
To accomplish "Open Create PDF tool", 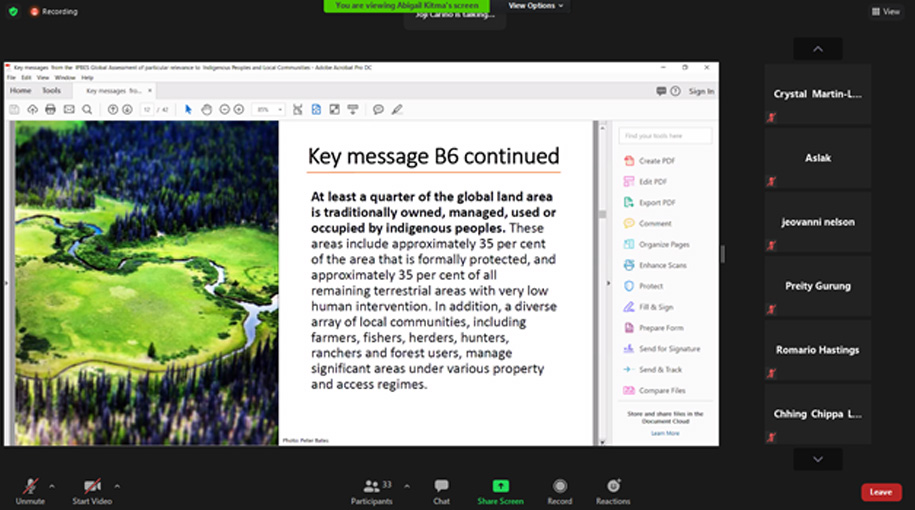I will (x=649, y=161).
